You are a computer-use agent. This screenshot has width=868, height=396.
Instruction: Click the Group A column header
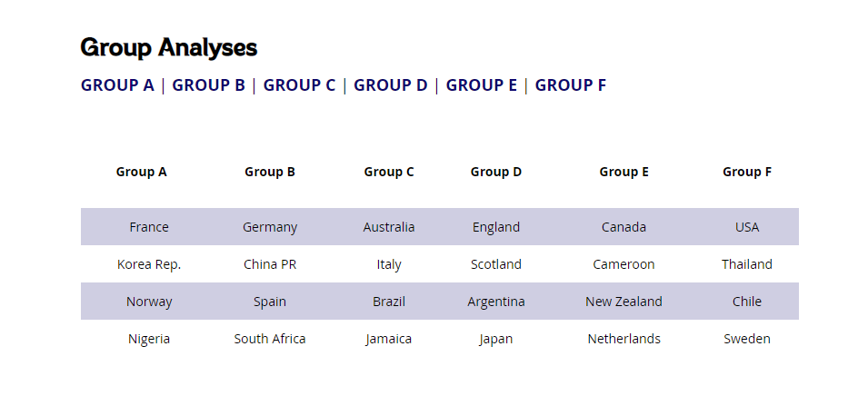141,172
